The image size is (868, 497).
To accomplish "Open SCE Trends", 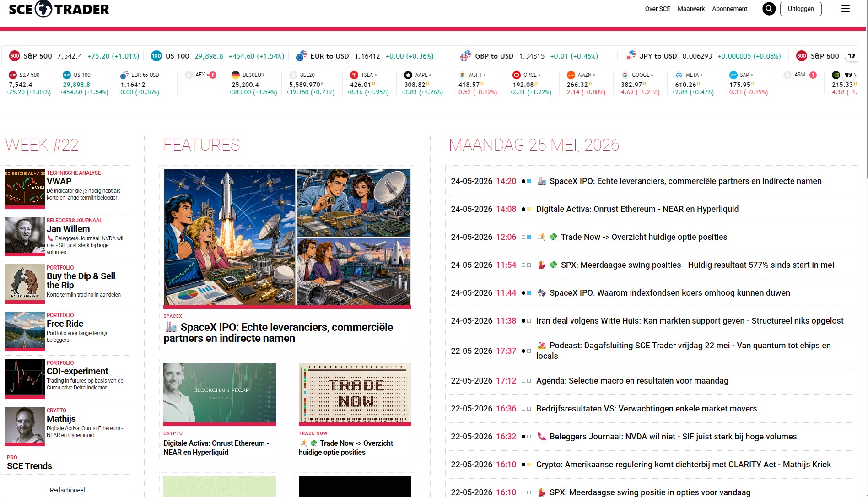I will coord(29,466).
